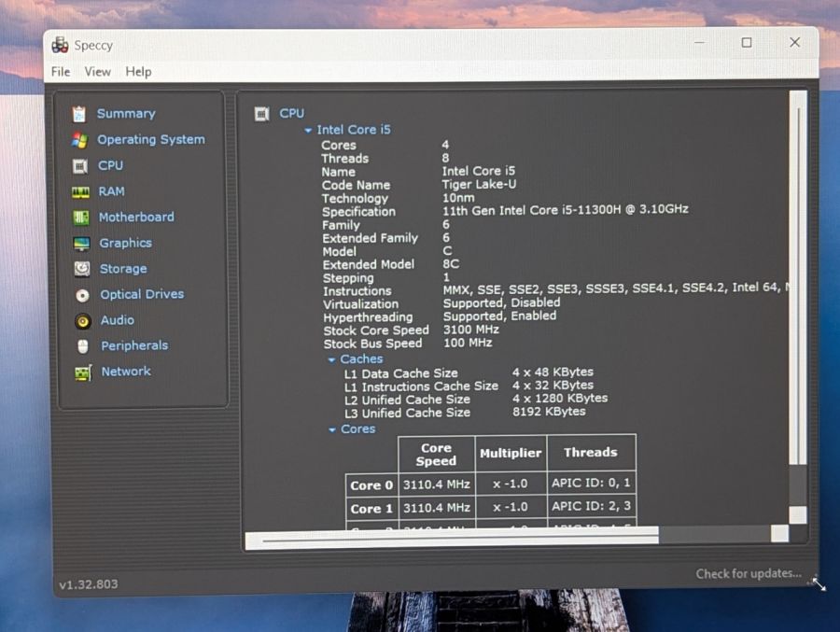Show Graphics information
Viewport: 840px width, 632px height.
coord(126,243)
